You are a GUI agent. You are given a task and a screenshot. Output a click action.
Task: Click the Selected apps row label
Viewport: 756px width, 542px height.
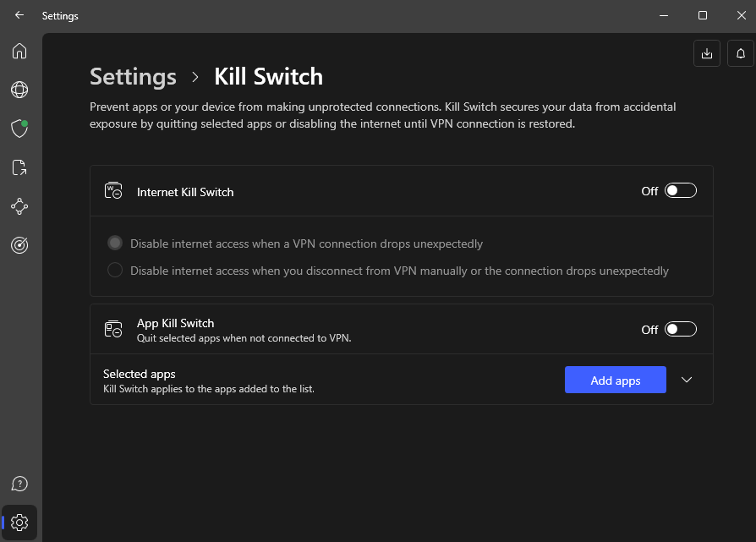click(x=140, y=374)
